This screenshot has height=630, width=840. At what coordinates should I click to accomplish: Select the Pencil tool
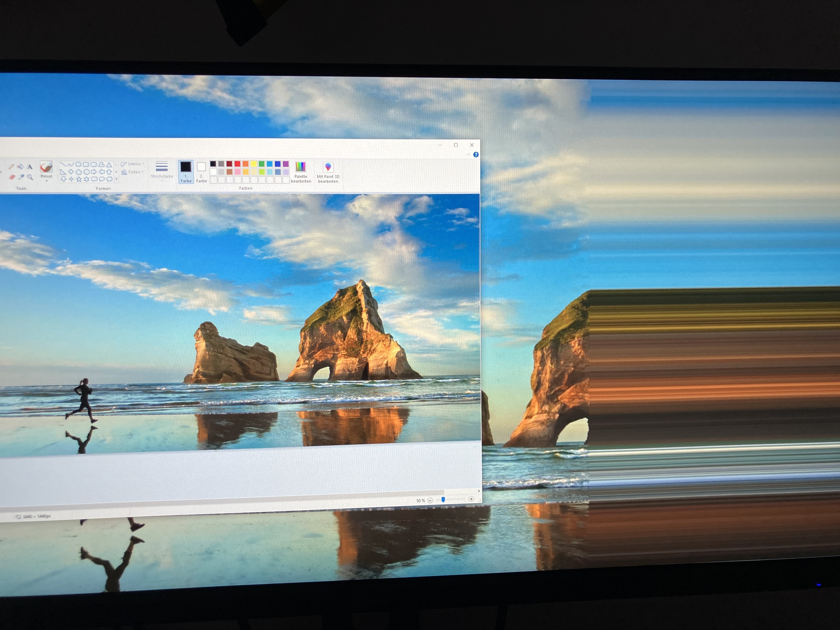[x=11, y=167]
